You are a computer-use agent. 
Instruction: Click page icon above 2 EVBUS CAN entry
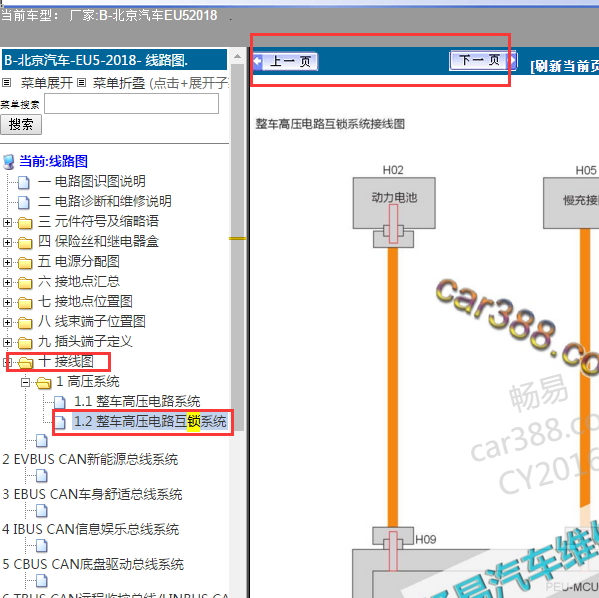(x=42, y=441)
